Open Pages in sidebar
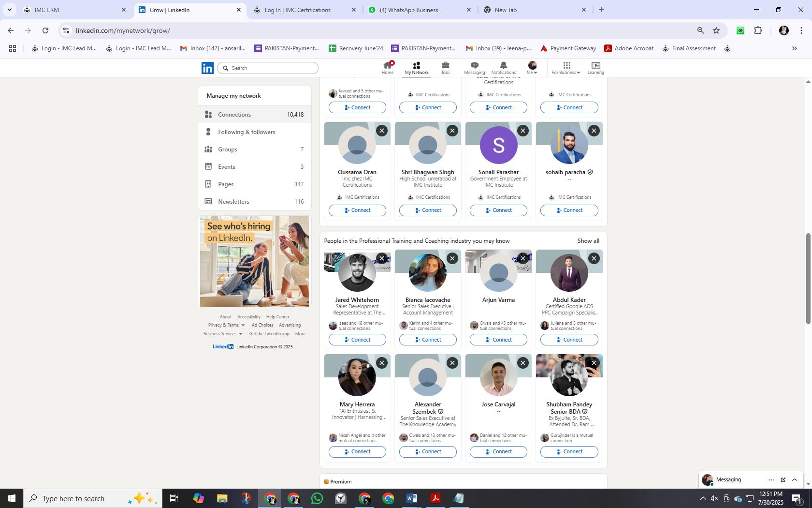This screenshot has height=508, width=812. point(255,184)
